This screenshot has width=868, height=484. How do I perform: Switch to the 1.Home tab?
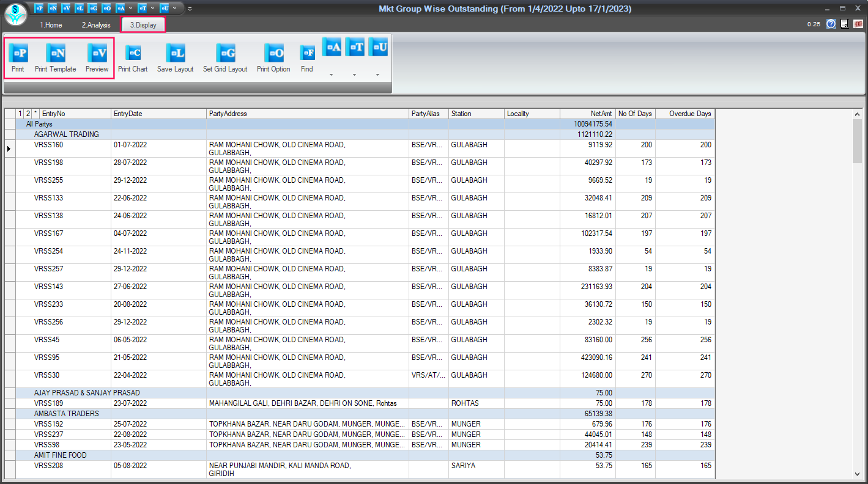pyautogui.click(x=51, y=25)
